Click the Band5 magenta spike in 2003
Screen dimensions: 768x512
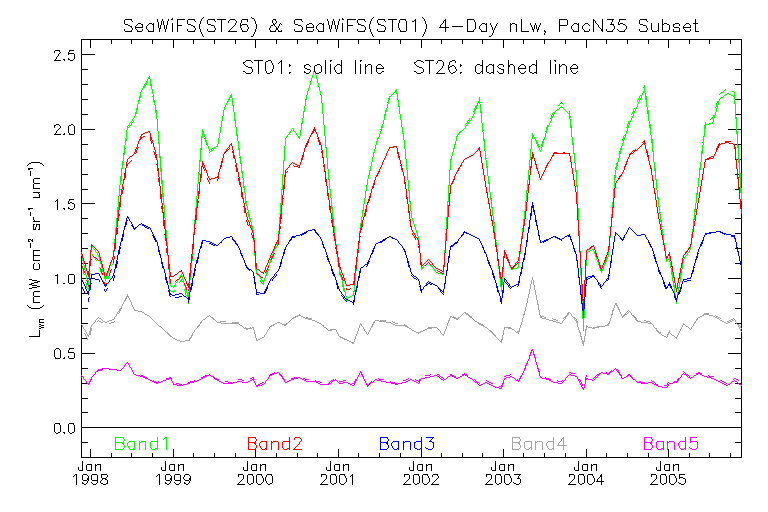[532, 350]
